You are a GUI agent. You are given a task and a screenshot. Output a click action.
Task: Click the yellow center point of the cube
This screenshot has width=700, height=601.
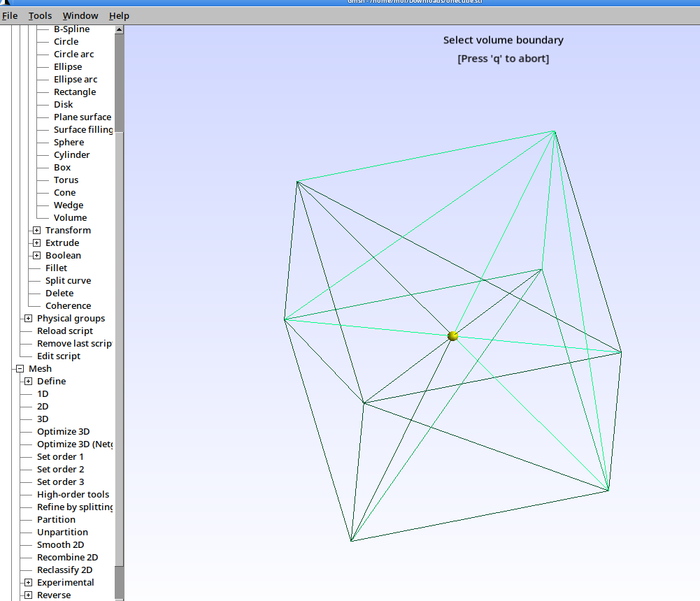[x=452, y=335]
